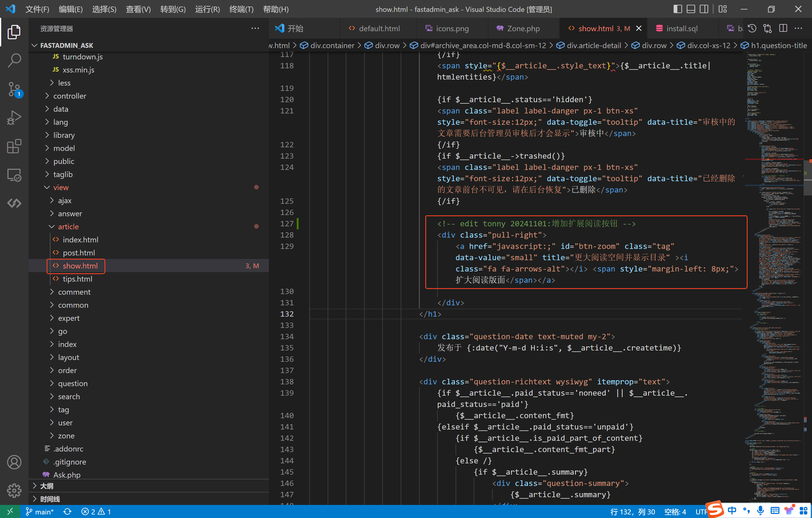Image resolution: width=812 pixels, height=518 pixels.
Task: Click the Sogou input method icon
Action: click(715, 510)
